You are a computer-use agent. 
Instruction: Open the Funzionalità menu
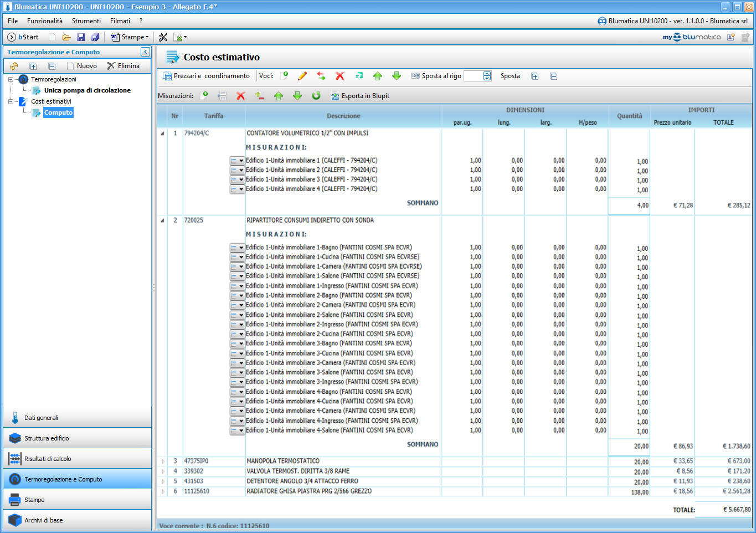45,21
